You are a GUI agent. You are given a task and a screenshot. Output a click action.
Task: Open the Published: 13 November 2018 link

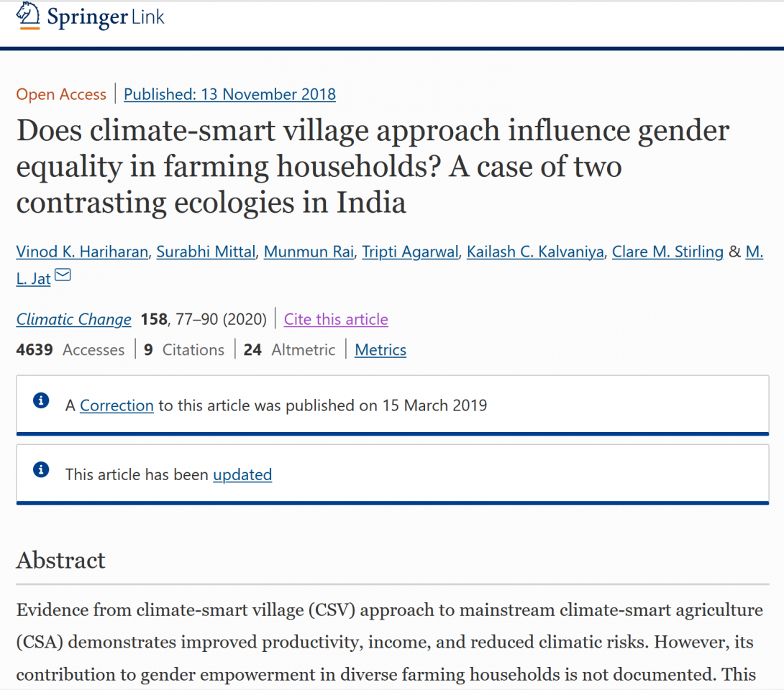tap(229, 94)
